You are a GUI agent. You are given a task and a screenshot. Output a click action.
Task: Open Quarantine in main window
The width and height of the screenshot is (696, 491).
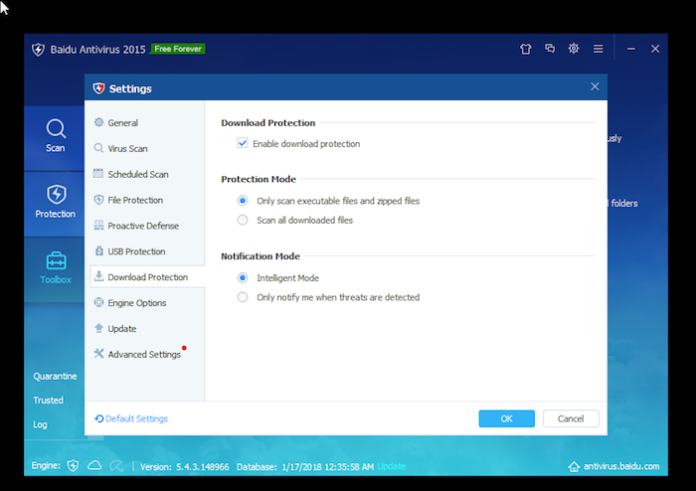[x=55, y=376]
